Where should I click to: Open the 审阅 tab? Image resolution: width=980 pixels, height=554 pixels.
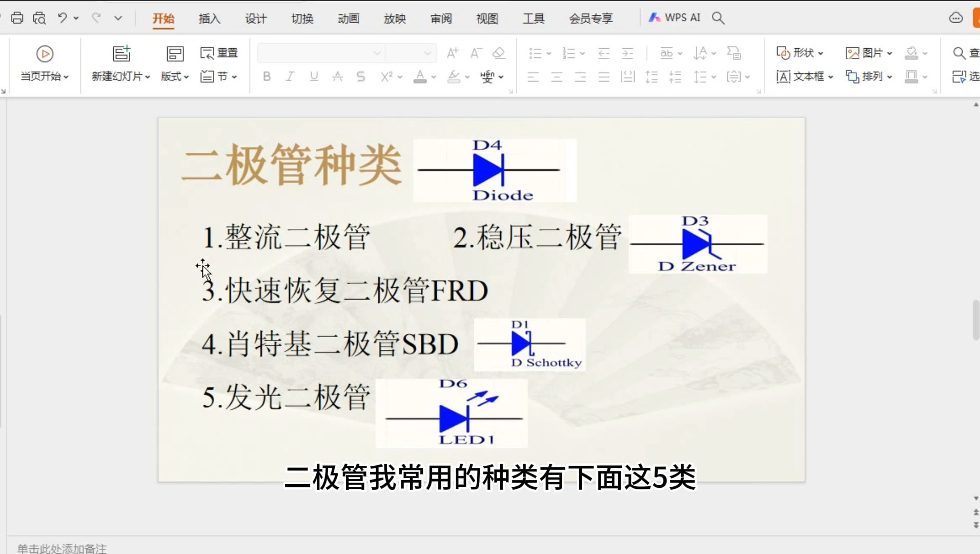pyautogui.click(x=441, y=18)
